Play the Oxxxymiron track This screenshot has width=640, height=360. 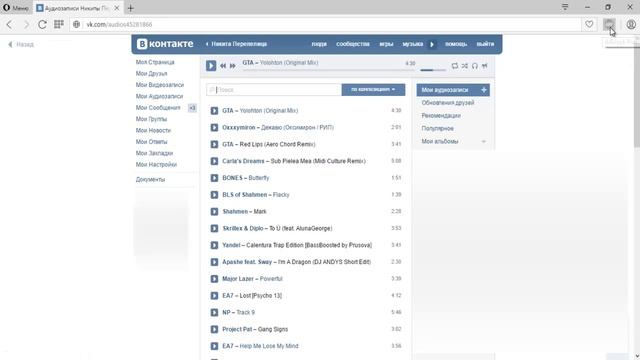click(x=214, y=127)
